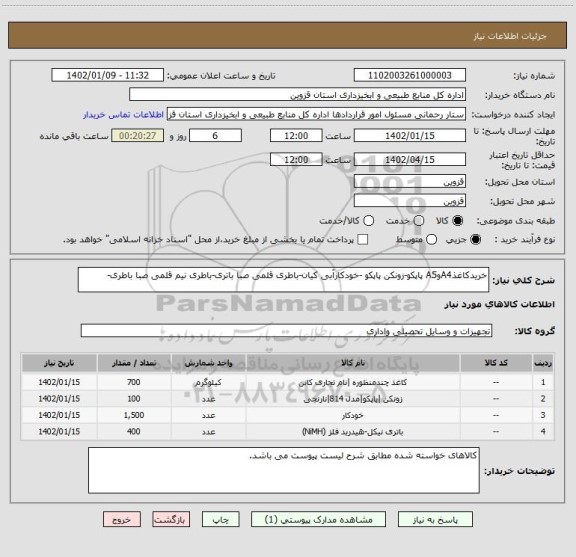Click the remaining time 00:20:27 field
Viewport: 576px width, 557px height.
pos(138,136)
